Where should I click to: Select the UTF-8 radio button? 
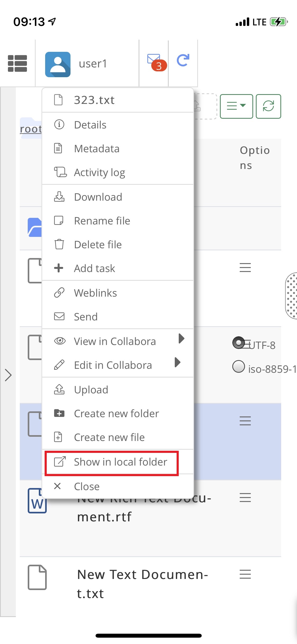239,343
